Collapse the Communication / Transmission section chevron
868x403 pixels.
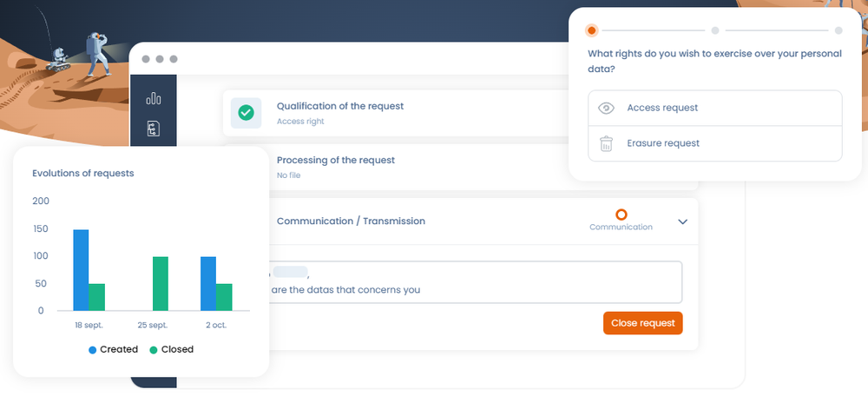pos(682,221)
